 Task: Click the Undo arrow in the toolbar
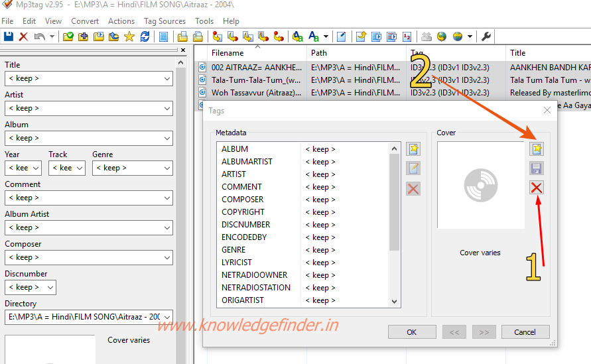[x=40, y=36]
